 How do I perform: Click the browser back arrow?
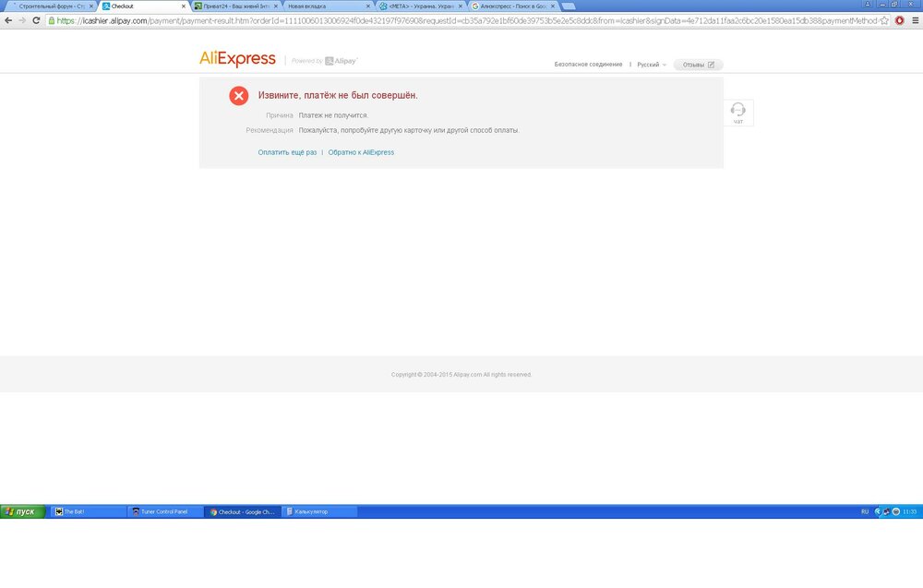point(8,20)
